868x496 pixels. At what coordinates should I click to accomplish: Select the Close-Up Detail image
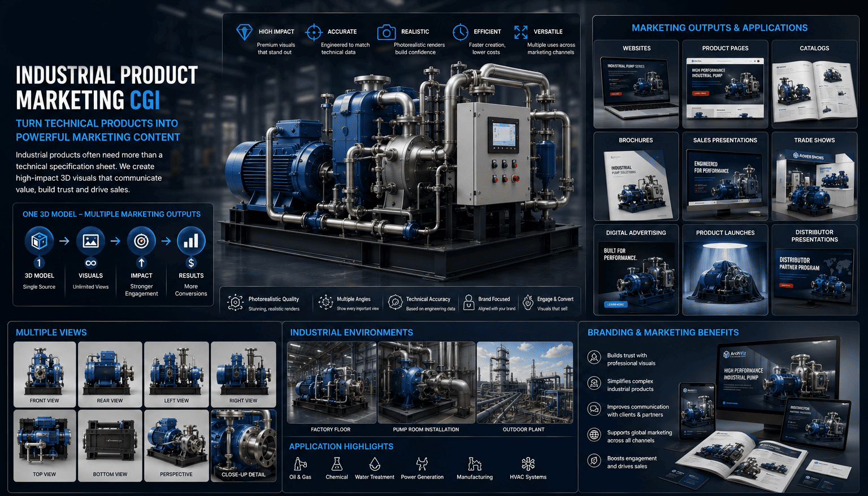(244, 446)
